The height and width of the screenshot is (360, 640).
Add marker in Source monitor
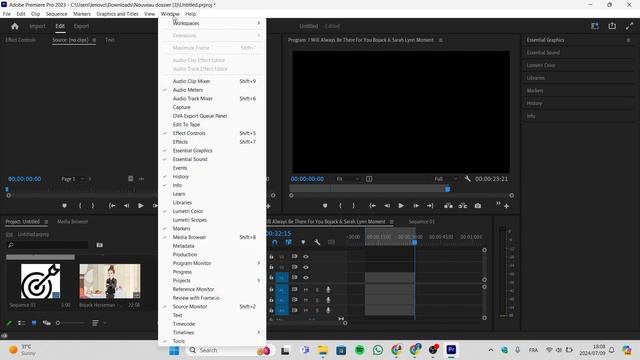[64, 206]
